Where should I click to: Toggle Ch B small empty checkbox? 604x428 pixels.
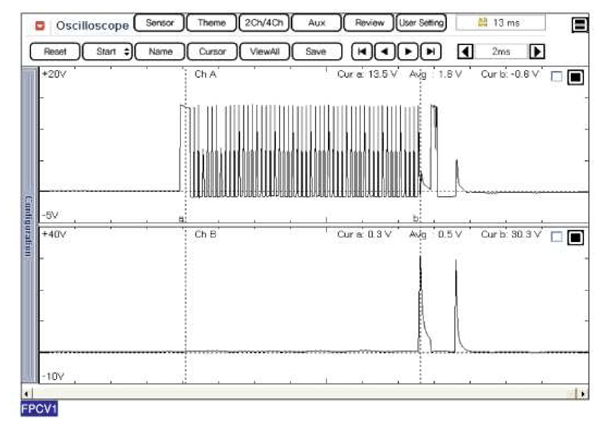click(x=557, y=237)
